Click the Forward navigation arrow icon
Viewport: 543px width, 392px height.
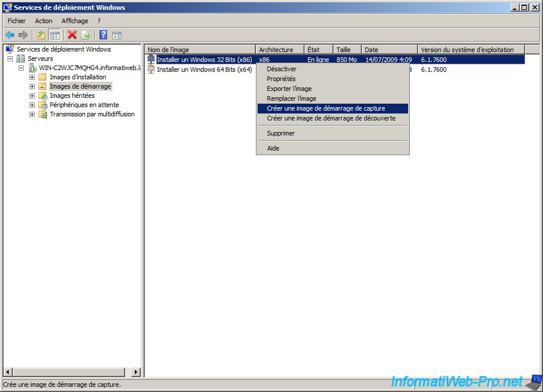(x=23, y=35)
